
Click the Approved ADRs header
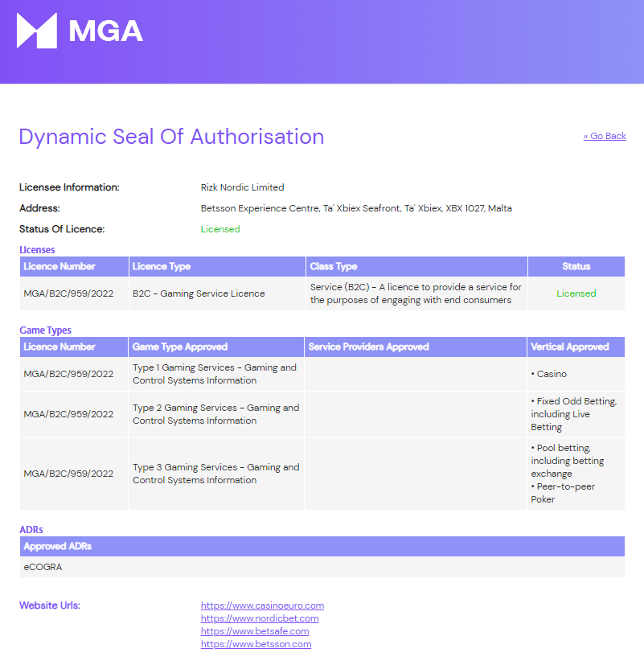coord(322,546)
